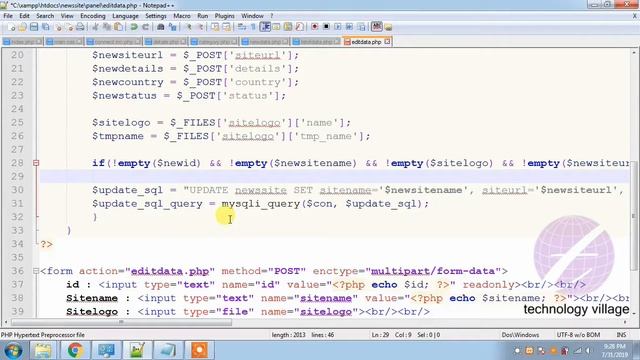The height and width of the screenshot is (360, 640).
Task: Click the spell-check ABC toolbar icon
Action: [x=376, y=27]
